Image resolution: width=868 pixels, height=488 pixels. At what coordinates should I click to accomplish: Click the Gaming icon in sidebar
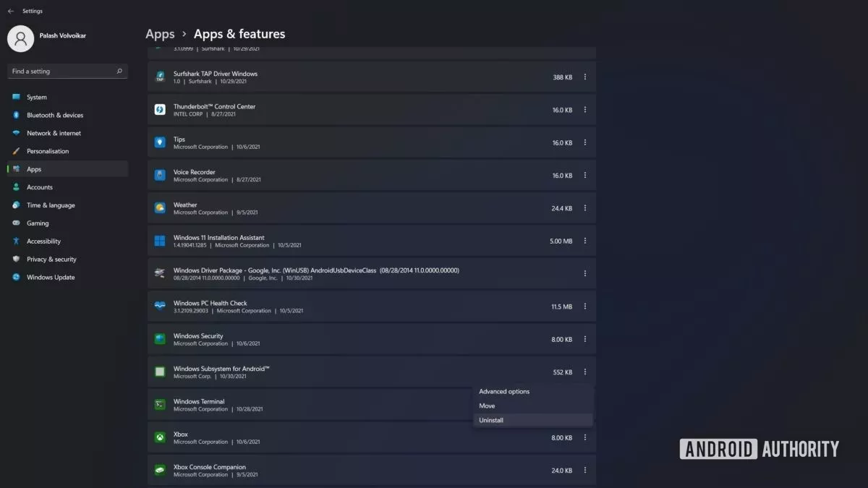coord(16,223)
